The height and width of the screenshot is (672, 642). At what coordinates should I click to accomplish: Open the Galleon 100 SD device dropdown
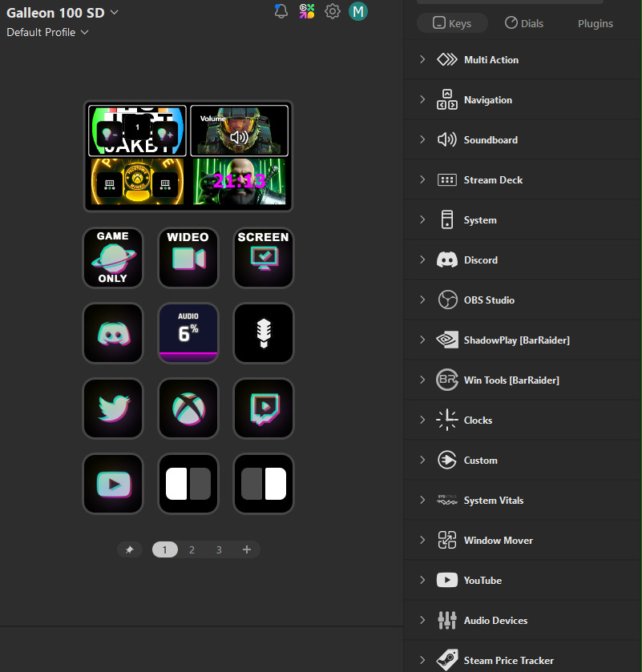63,12
